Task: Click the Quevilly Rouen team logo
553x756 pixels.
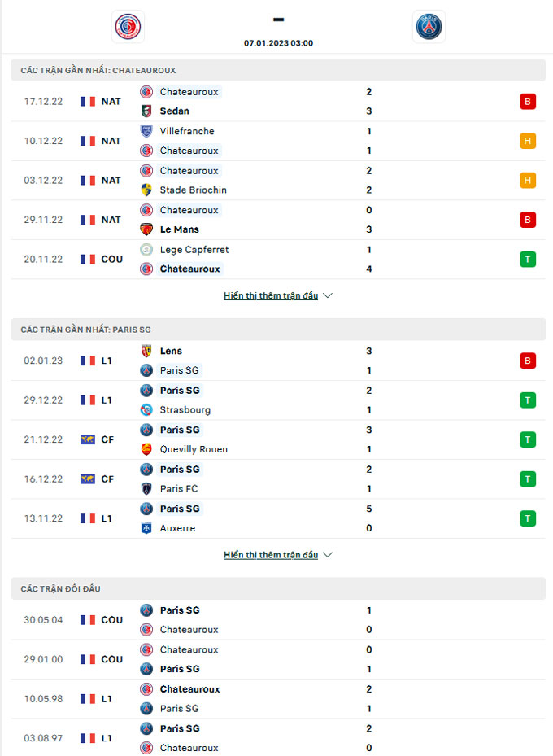Action: point(146,449)
